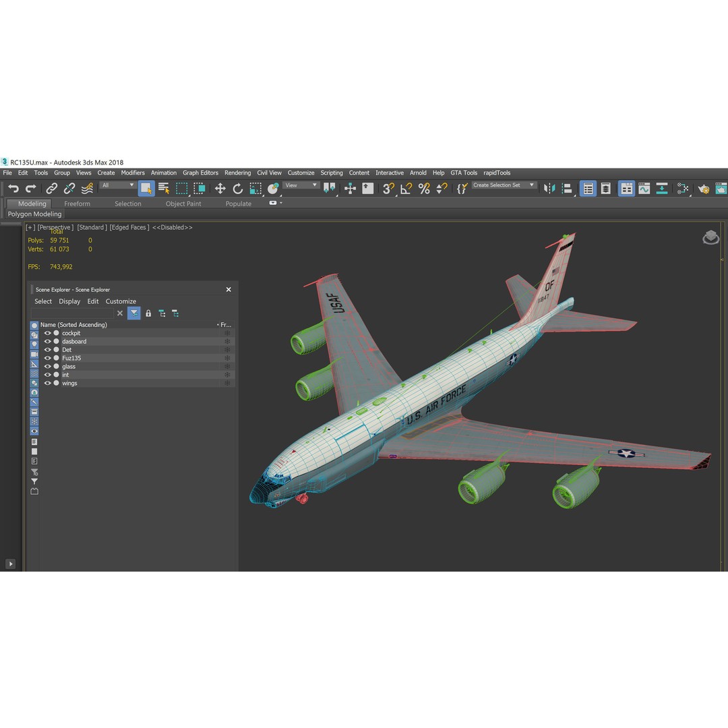The height and width of the screenshot is (728, 728).
Task: Open the Standard shading label menu
Action: point(92,228)
